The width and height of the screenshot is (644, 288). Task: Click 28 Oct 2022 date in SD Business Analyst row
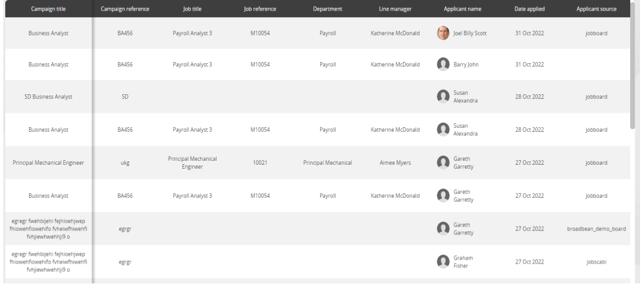click(529, 96)
